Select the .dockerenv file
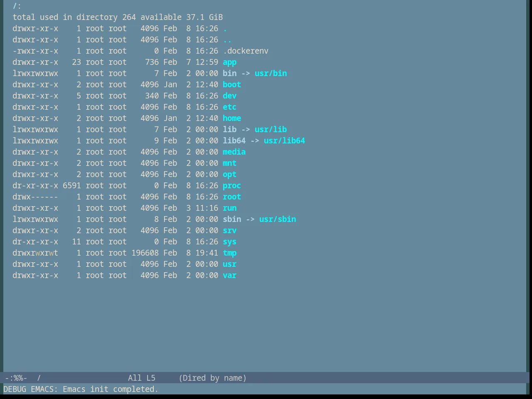The height and width of the screenshot is (399, 532). [x=246, y=51]
